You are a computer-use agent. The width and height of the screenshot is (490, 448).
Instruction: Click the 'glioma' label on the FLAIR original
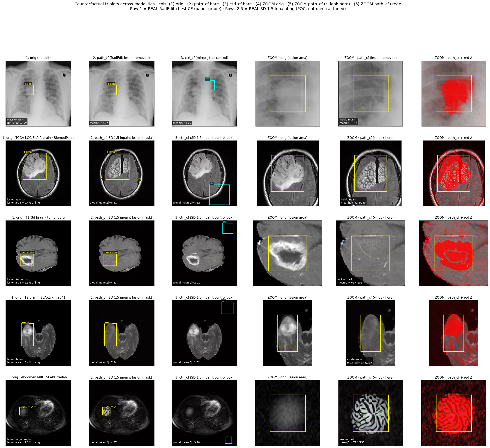pos(27,152)
